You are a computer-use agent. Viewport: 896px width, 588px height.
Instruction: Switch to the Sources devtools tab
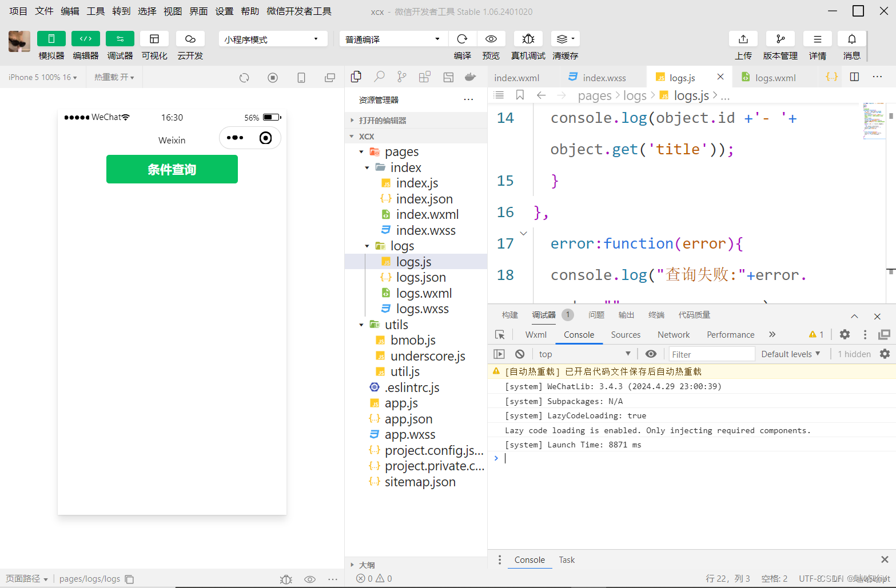[x=626, y=335]
